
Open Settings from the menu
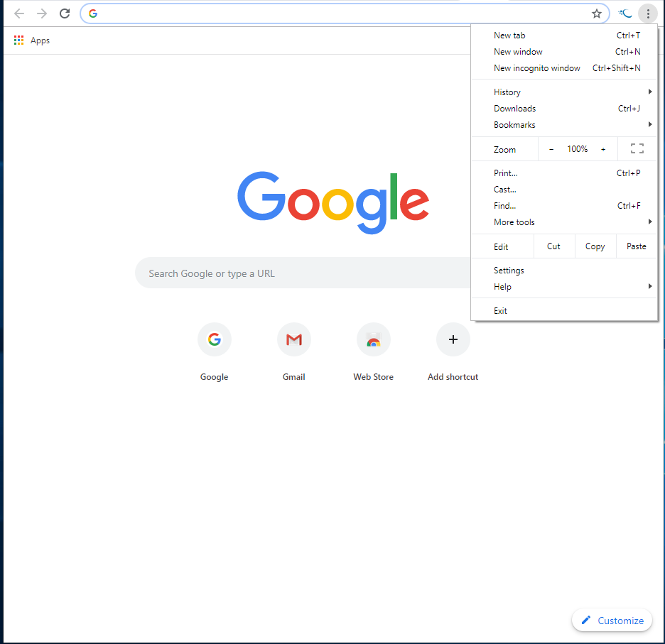click(564, 271)
